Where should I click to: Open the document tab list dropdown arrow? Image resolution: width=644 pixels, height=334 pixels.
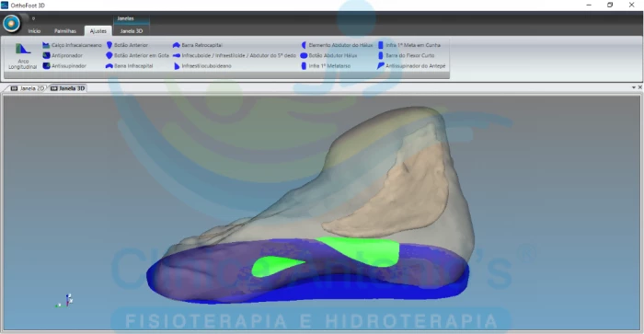pyautogui.click(x=634, y=87)
